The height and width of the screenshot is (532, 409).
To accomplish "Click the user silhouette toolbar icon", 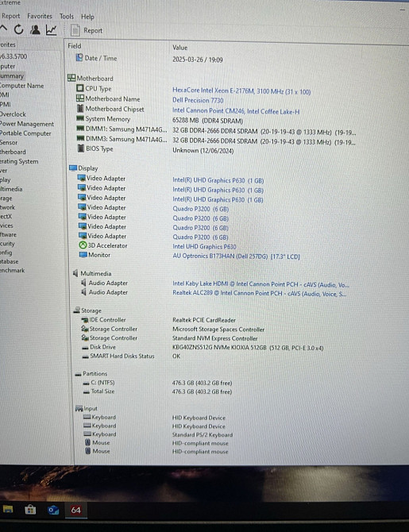I will 35,30.
